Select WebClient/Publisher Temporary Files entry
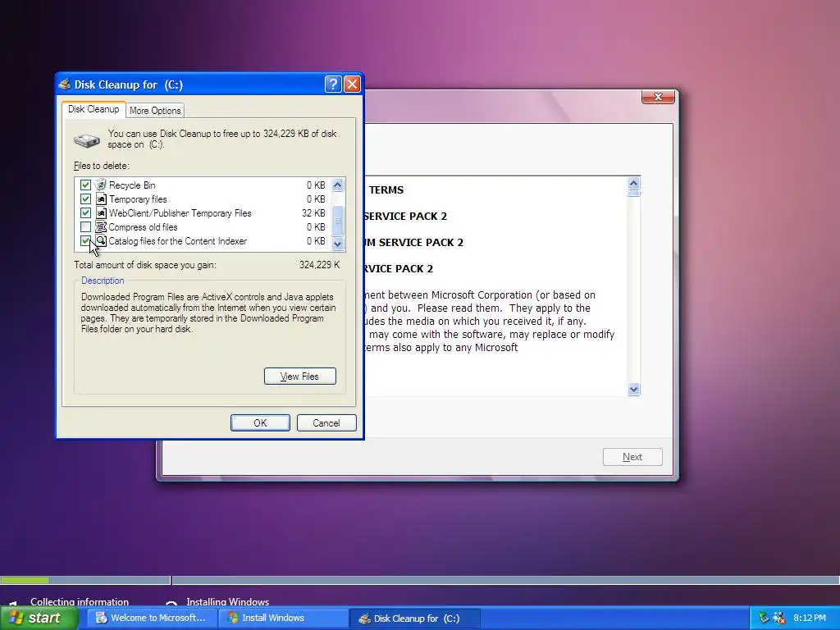 coord(180,212)
